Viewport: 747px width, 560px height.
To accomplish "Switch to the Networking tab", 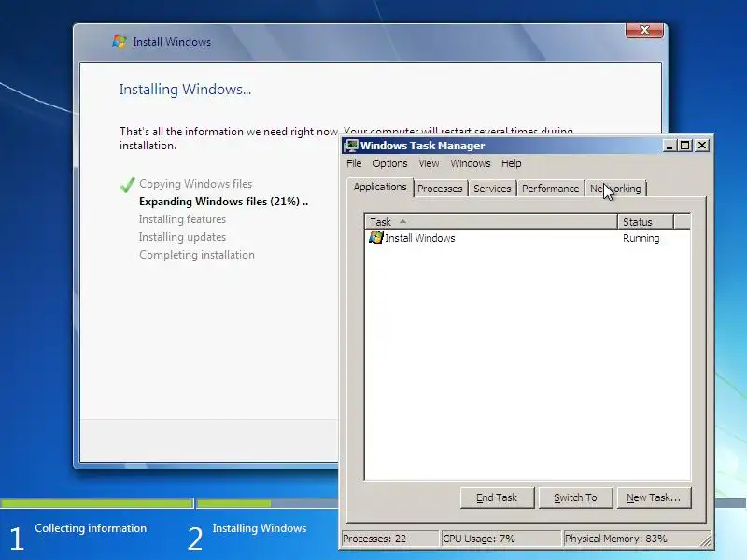I will [615, 189].
